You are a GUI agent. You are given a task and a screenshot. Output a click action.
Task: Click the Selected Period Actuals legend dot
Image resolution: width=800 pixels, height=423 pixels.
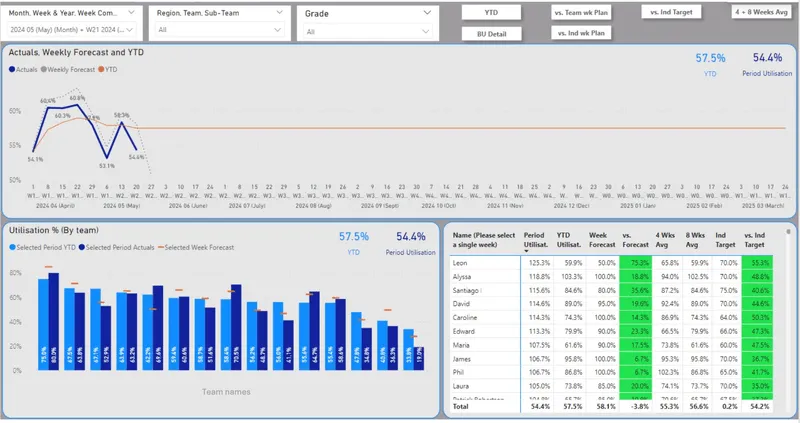tap(82, 247)
